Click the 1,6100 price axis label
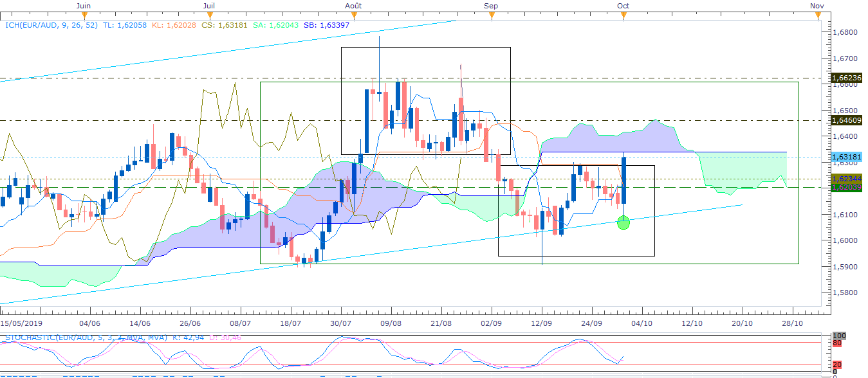The height and width of the screenshot is (378, 868). pos(844,215)
